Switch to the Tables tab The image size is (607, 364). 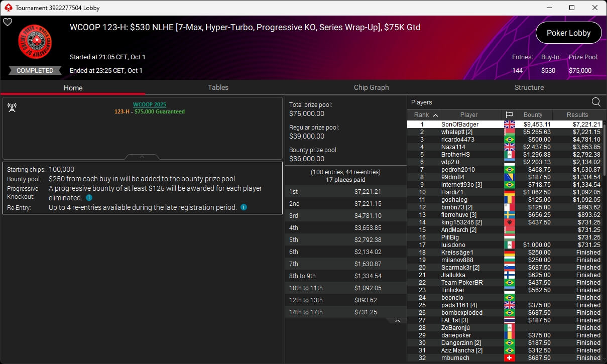click(218, 87)
